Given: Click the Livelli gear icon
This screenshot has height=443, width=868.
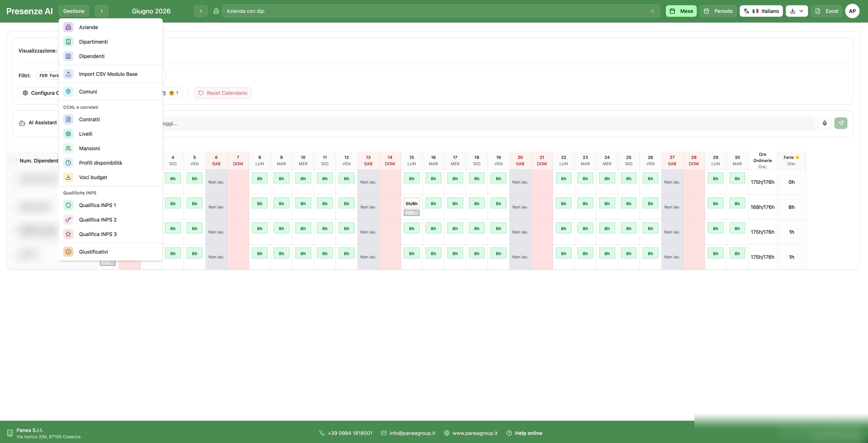Looking at the screenshot, I should 68,134.
